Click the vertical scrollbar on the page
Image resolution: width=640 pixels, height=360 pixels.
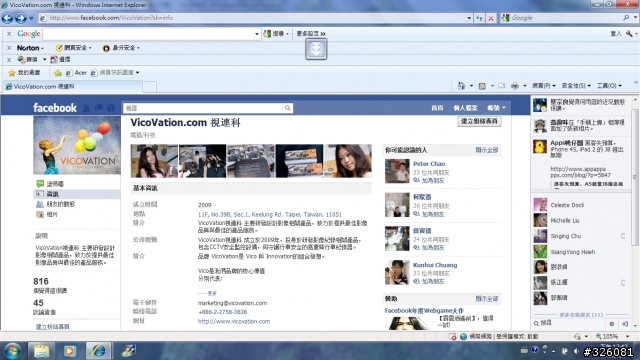(x=635, y=177)
